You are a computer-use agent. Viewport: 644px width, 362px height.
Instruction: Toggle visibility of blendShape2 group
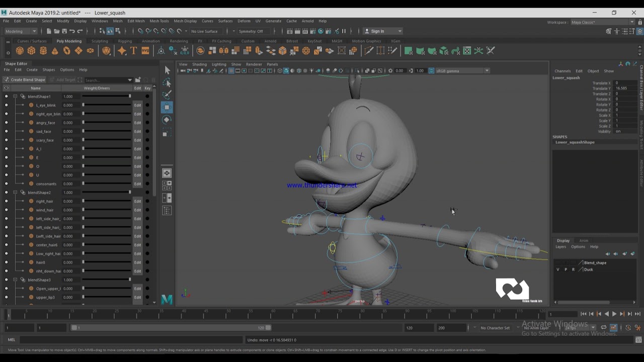(x=6, y=193)
